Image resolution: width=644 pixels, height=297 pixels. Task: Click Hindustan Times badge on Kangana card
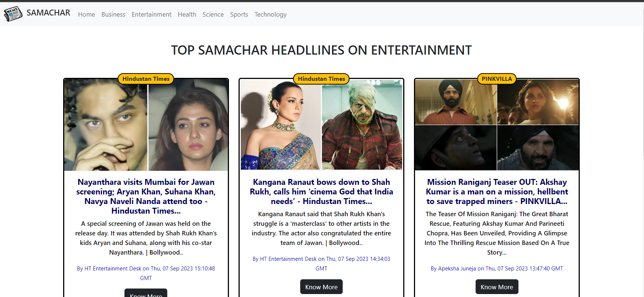click(321, 79)
